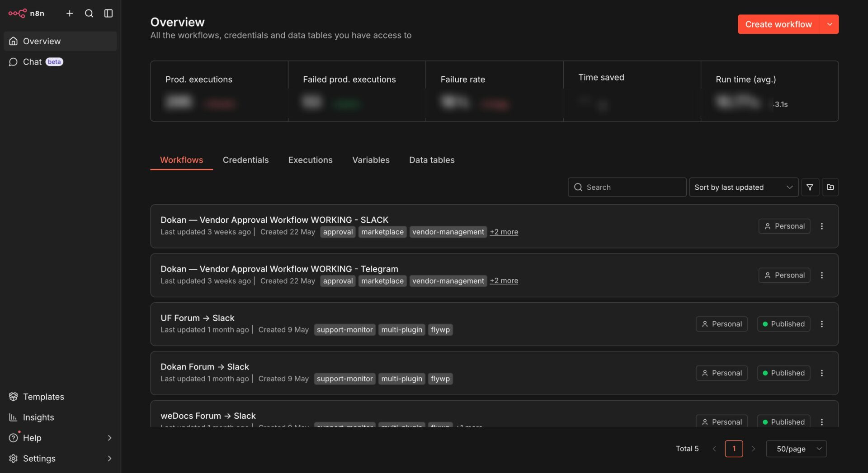Click Personal badge on SLACK workflow

click(x=784, y=226)
